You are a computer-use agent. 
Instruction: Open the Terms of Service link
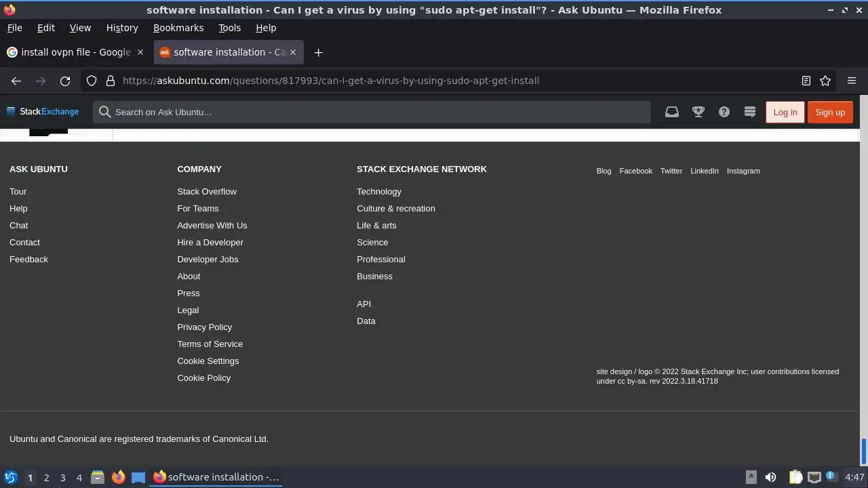tap(210, 344)
